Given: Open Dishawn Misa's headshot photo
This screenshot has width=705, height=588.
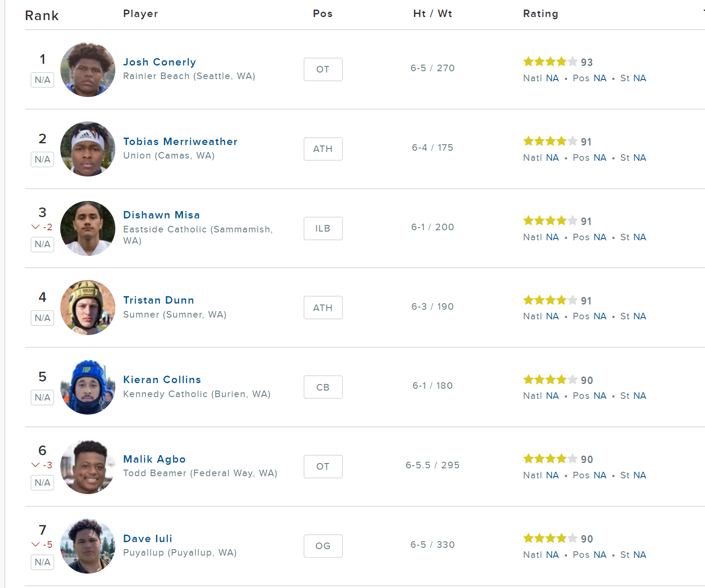Looking at the screenshot, I should (x=88, y=228).
